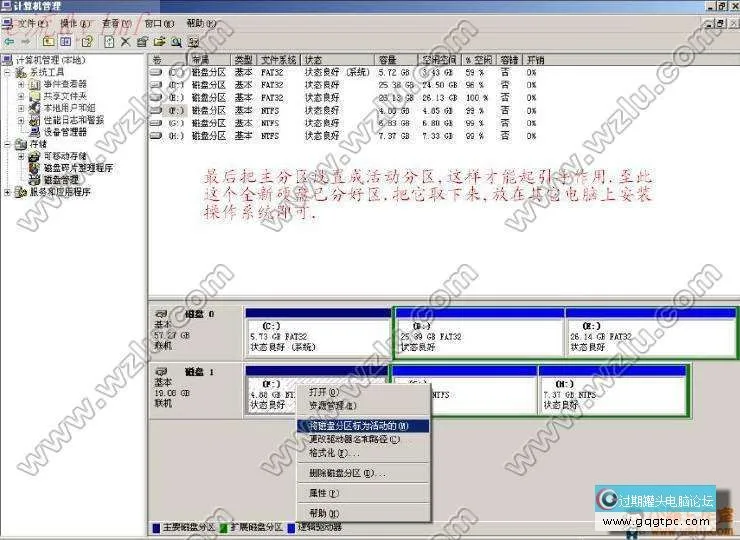Click the 扩展磁盘分区 green legend swatch
The image size is (740, 540).
click(x=224, y=528)
